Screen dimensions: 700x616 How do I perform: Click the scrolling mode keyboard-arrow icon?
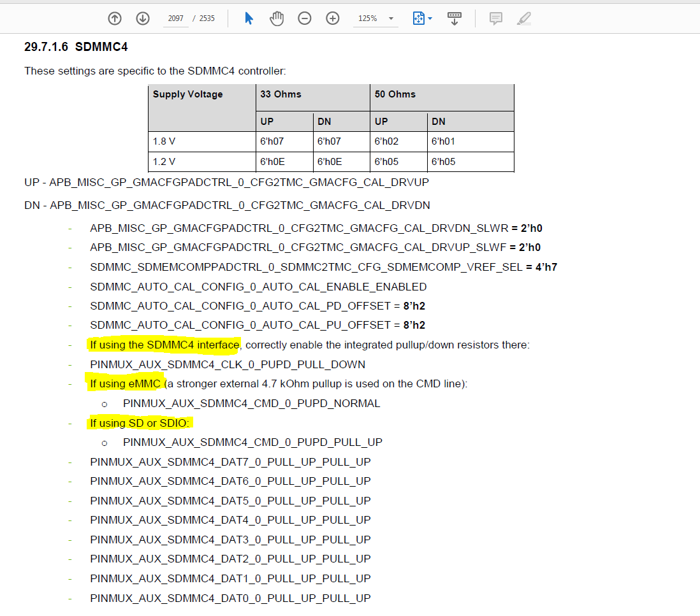(455, 18)
